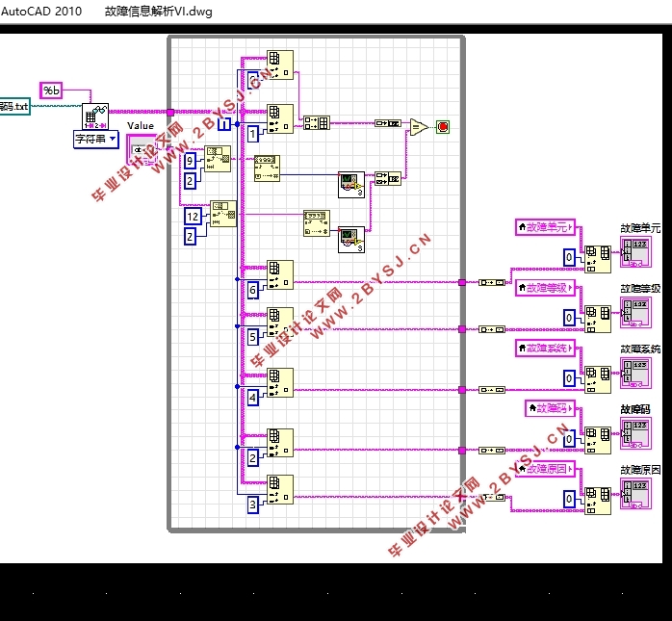Click the Index Array node wired to constant 5
The height and width of the screenshot is (621, 672).
[280, 322]
